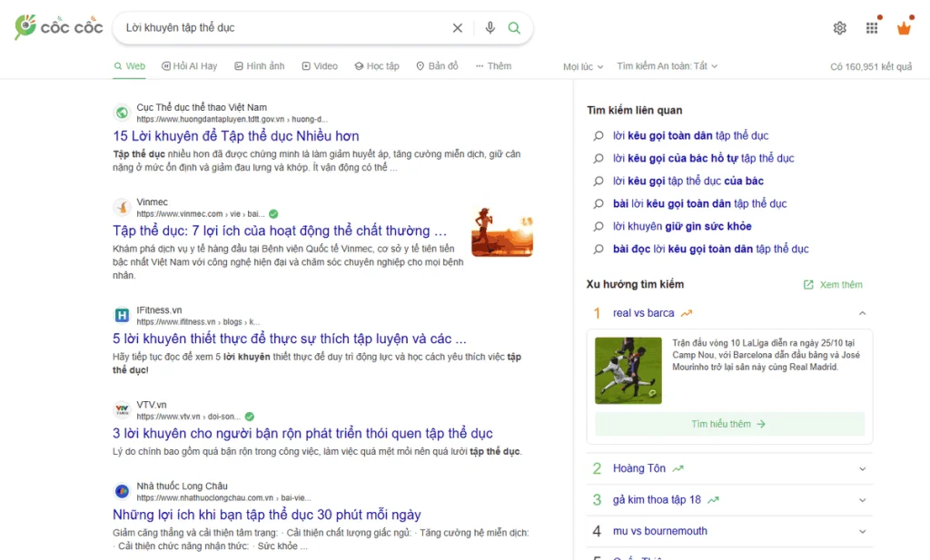Click Hoàng Tôn trending item text
The width and height of the screenshot is (930, 560).
coord(639,468)
